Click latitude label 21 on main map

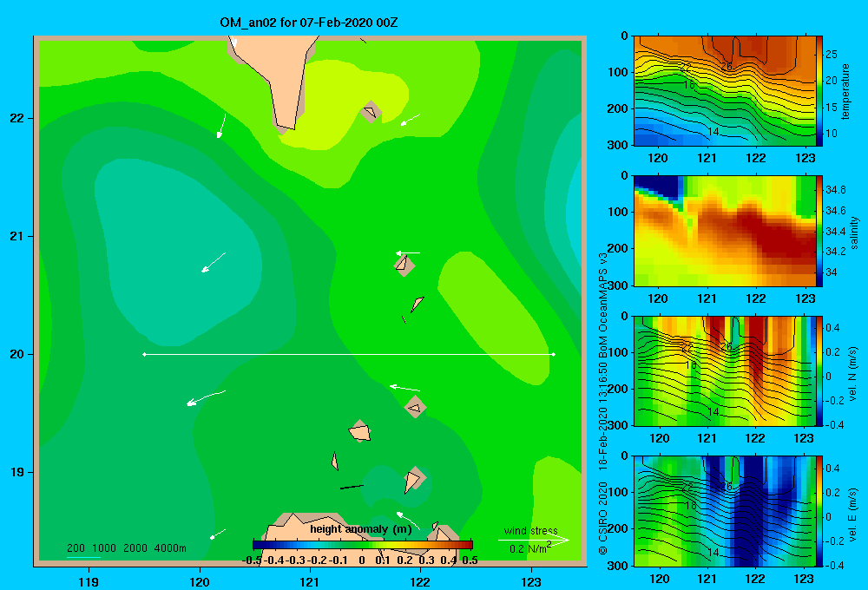pyautogui.click(x=17, y=236)
